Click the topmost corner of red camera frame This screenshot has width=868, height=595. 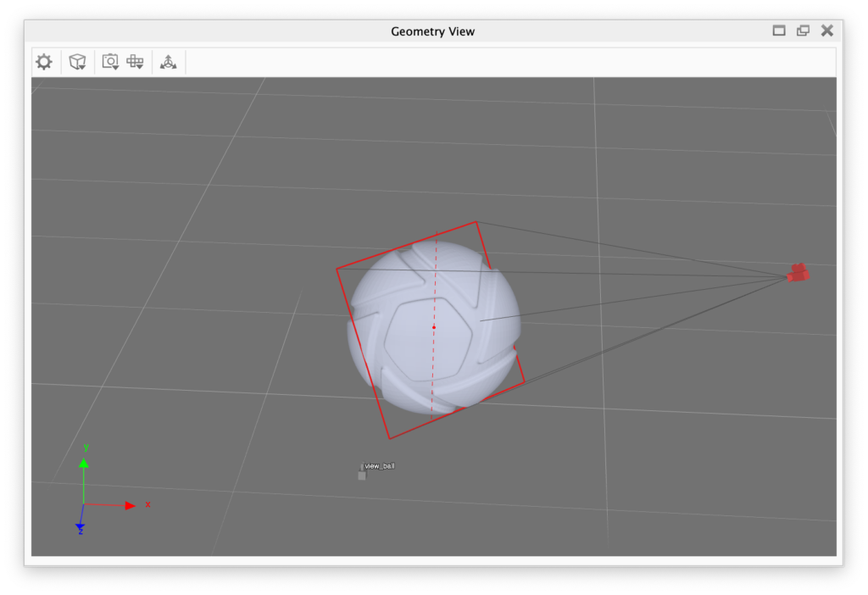click(476, 222)
